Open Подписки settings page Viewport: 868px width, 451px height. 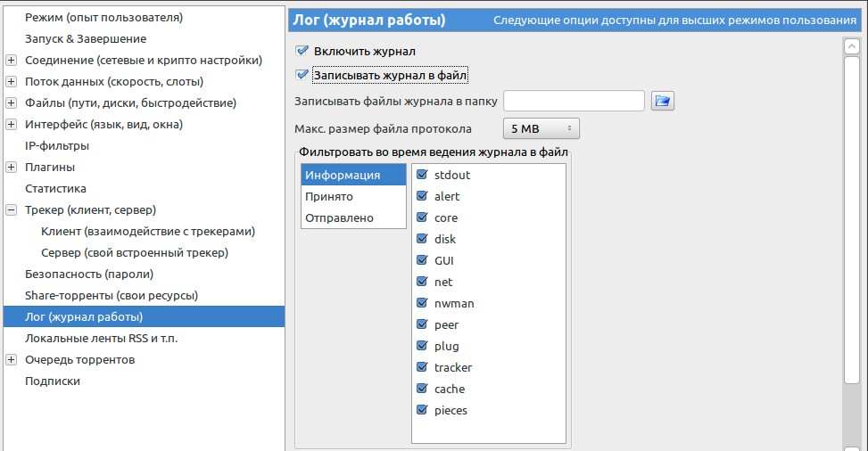[x=53, y=381]
